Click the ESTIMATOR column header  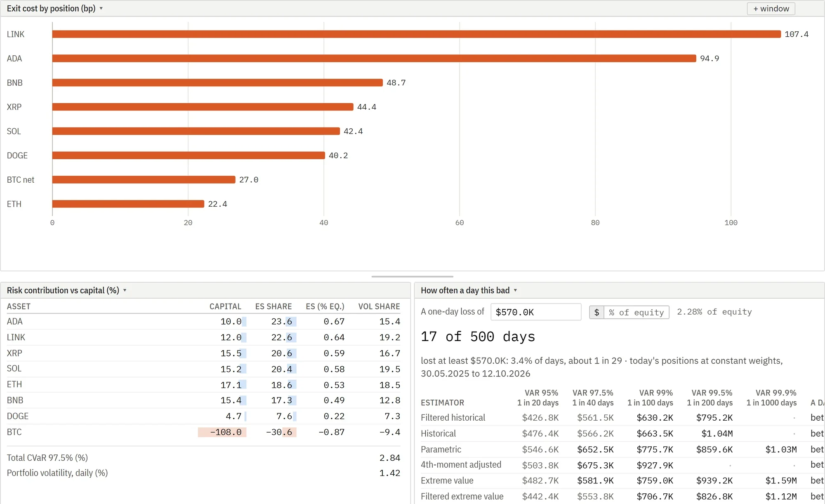[442, 403]
